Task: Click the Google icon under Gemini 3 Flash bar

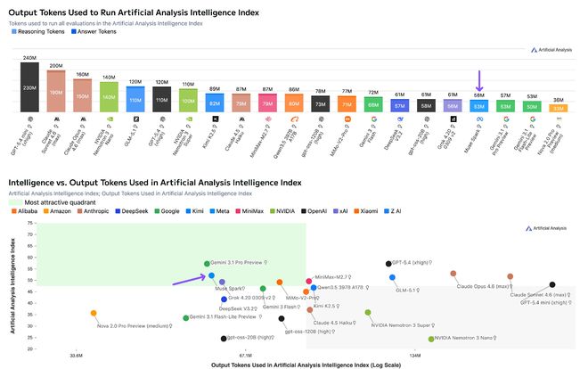Action: 373,118
